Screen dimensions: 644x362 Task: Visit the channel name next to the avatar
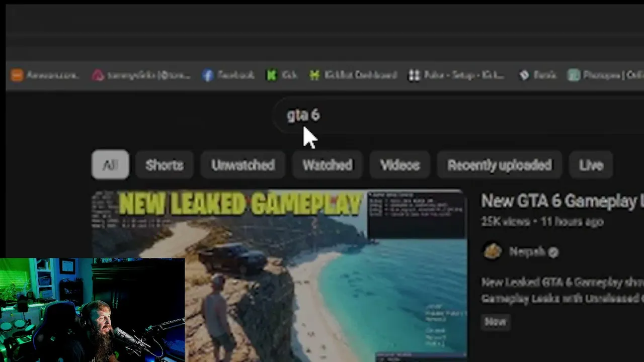pos(527,252)
